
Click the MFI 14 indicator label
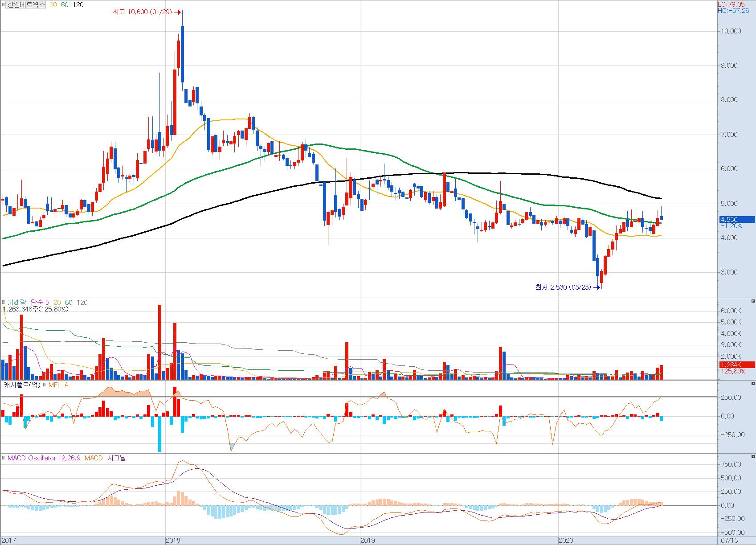[58, 385]
